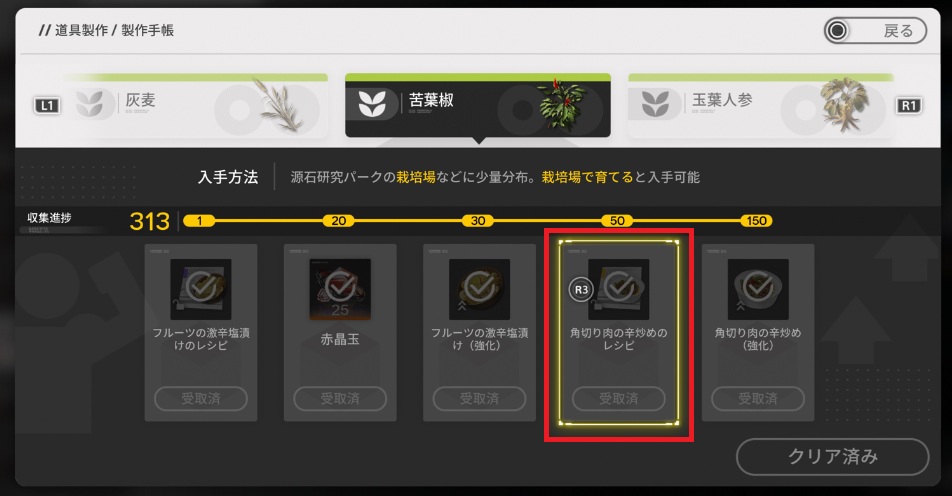Viewport: 952px width, 496px height.
Task: Click the circle icon on 戻る button
Action: (838, 30)
